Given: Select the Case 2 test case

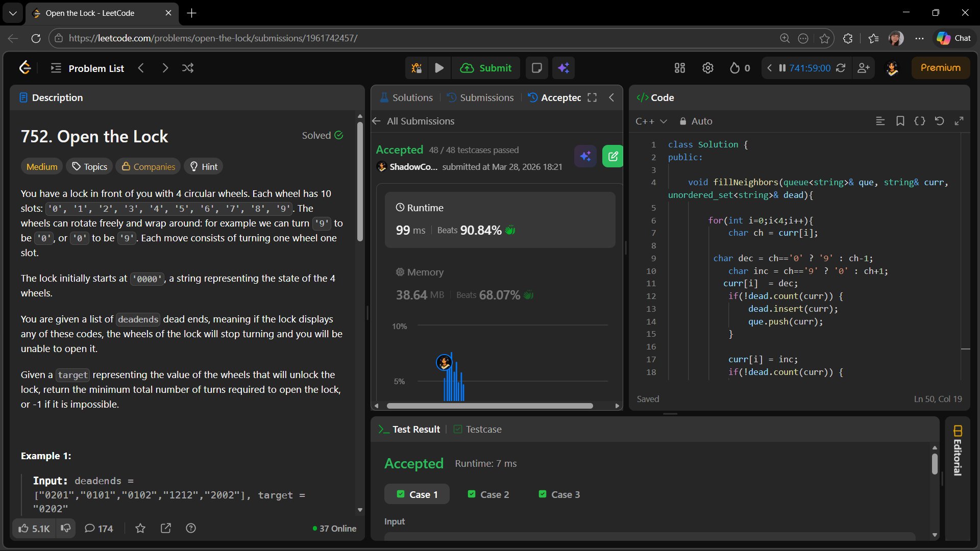Looking at the screenshot, I should [488, 494].
